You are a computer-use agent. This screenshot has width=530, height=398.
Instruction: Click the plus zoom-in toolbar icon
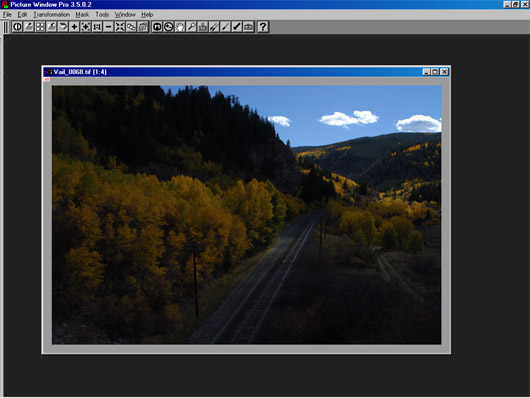coord(74,27)
